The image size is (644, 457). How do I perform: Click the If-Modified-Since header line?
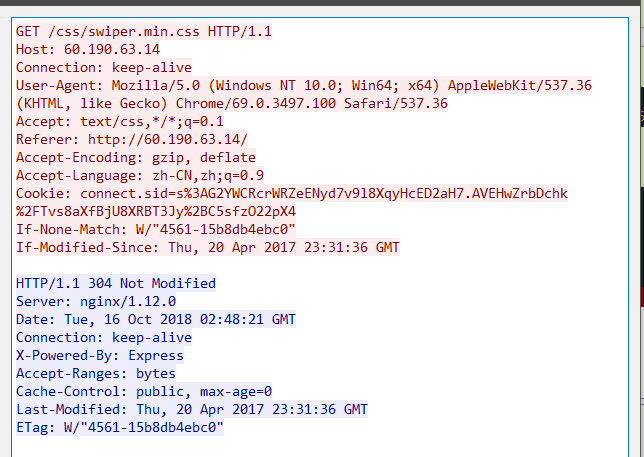click(x=208, y=248)
